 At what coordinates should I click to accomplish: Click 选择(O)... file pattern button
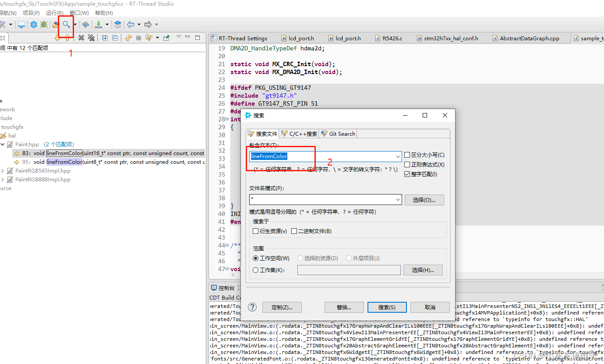[424, 200]
